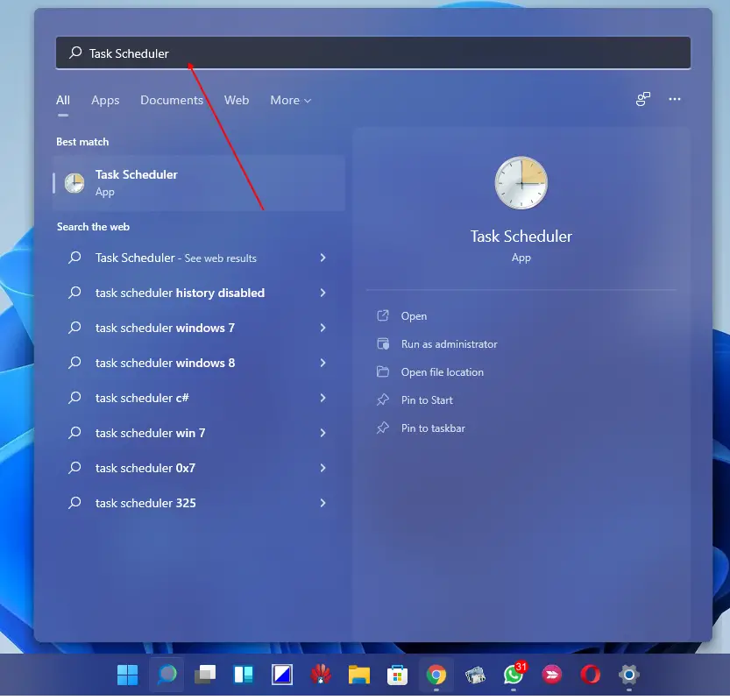Open the three-dot options menu
The width and height of the screenshot is (730, 700).
click(675, 99)
